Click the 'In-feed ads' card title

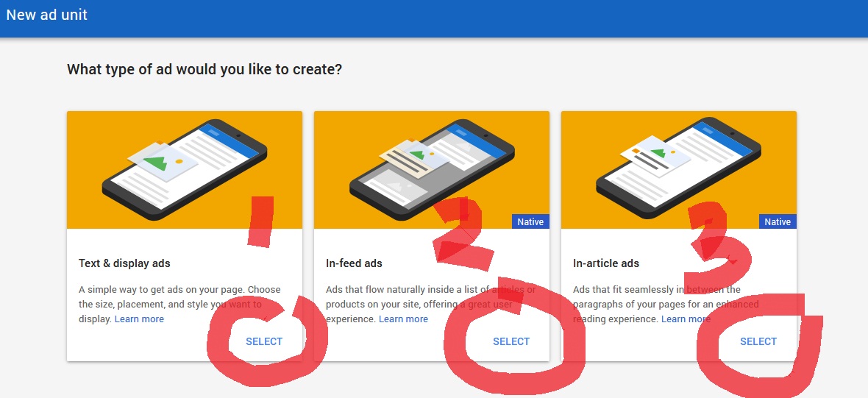(355, 263)
